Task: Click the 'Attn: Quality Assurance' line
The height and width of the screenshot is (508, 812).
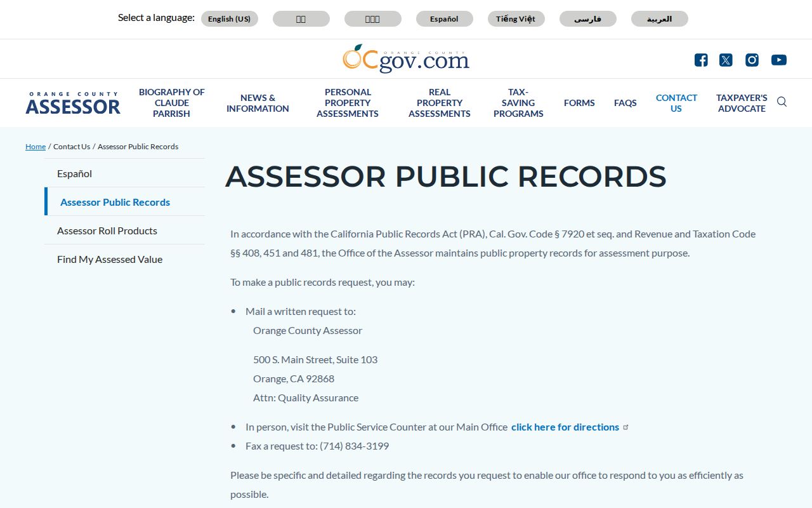Action: [306, 398]
